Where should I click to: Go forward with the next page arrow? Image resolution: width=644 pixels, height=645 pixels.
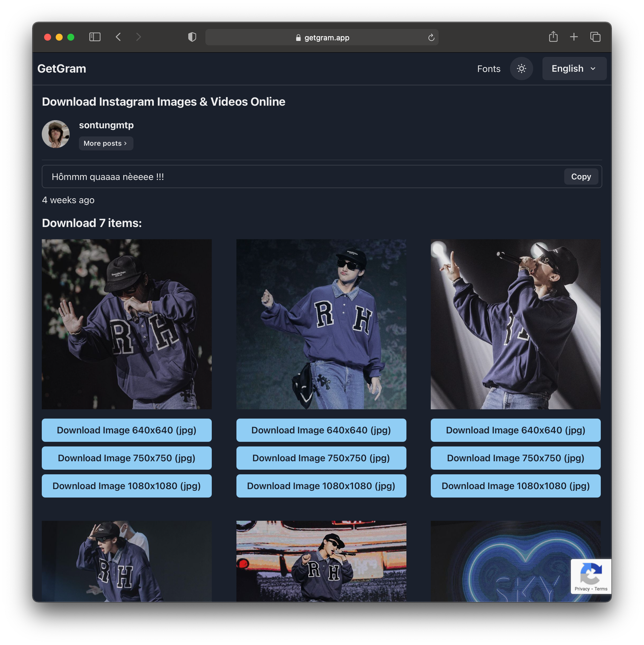click(x=138, y=37)
